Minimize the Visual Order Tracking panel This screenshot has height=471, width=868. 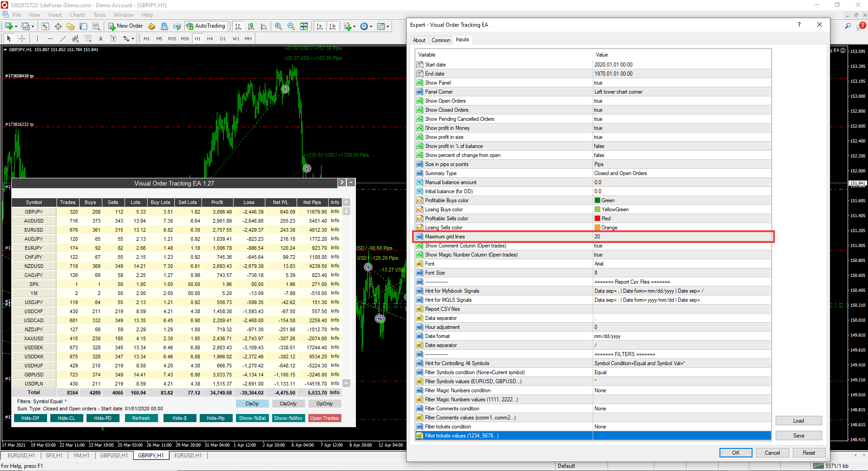(351, 183)
